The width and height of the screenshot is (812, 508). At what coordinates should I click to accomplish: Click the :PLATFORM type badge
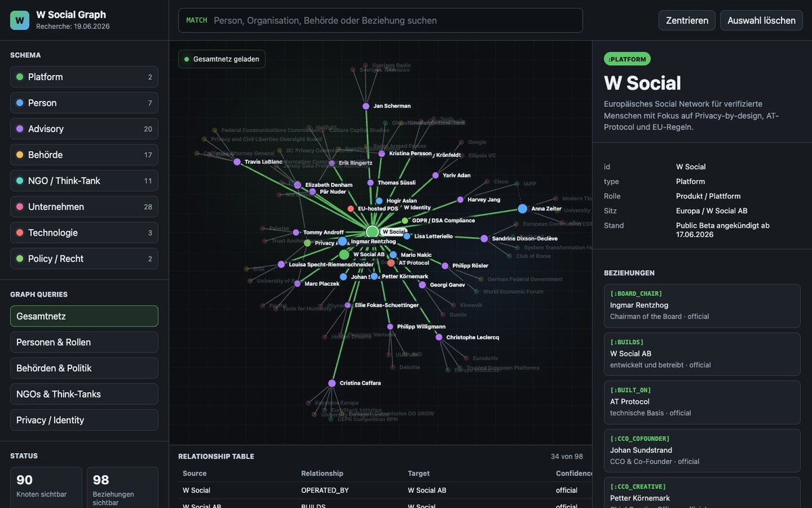pyautogui.click(x=627, y=59)
